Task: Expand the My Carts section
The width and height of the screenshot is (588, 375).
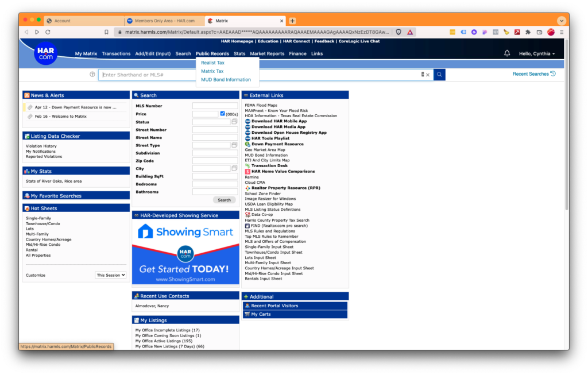Action: tap(295, 314)
